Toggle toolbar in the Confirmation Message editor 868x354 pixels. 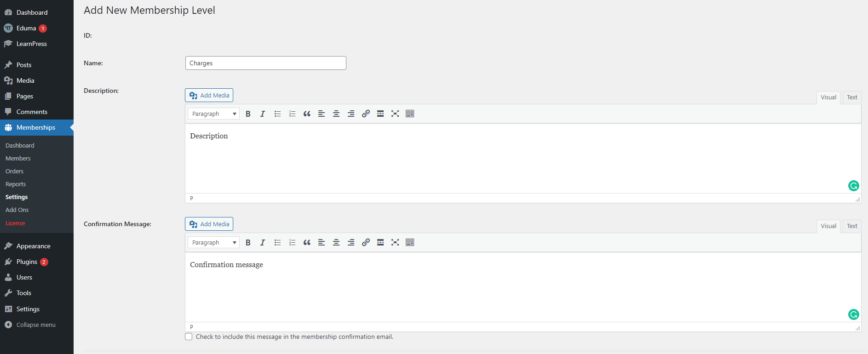coord(410,242)
